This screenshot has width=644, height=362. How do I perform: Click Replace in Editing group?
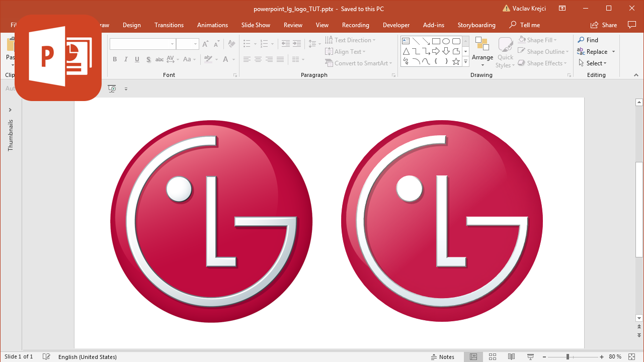tap(593, 52)
